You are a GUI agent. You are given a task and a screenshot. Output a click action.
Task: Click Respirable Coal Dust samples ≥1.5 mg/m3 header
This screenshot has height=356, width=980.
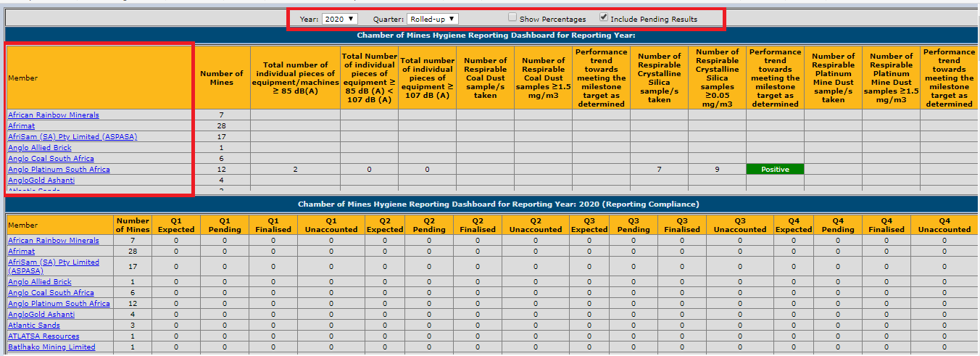pos(543,78)
